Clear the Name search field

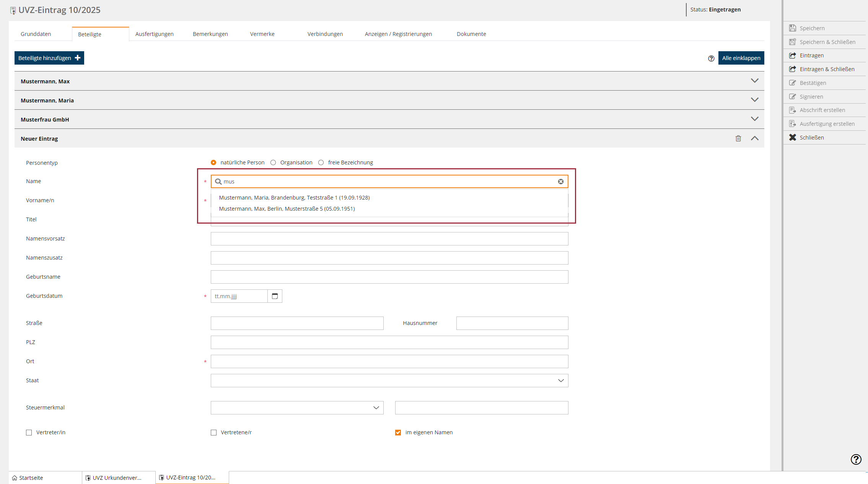coord(561,182)
